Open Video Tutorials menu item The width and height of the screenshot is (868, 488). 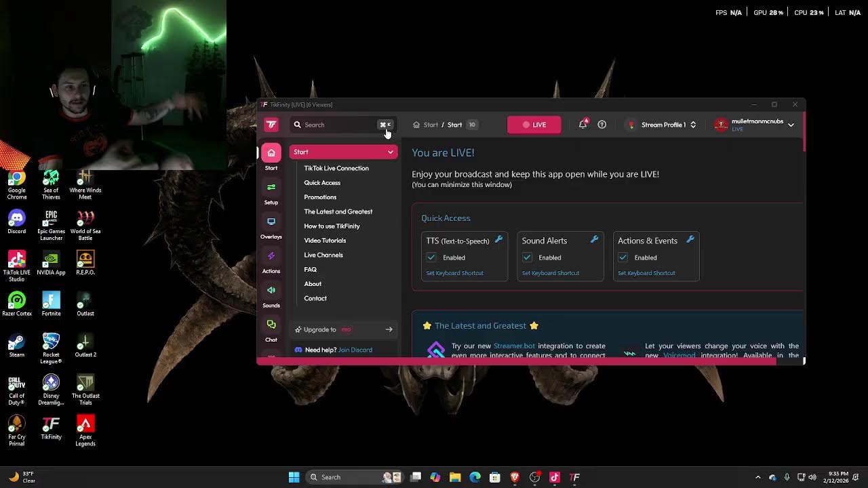(325, 241)
